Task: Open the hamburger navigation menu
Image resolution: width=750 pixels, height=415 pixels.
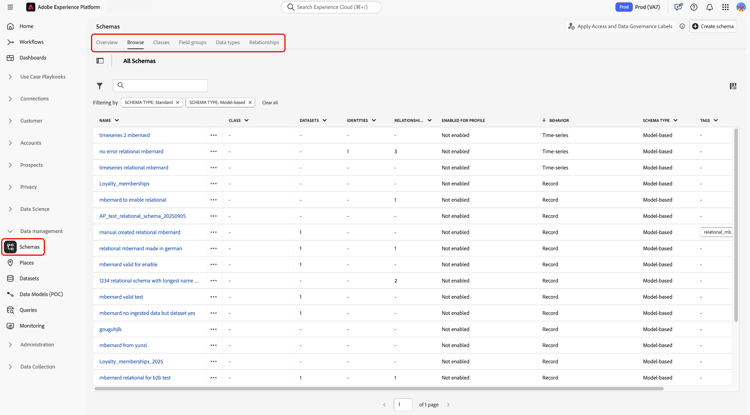Action: pyautogui.click(x=10, y=7)
